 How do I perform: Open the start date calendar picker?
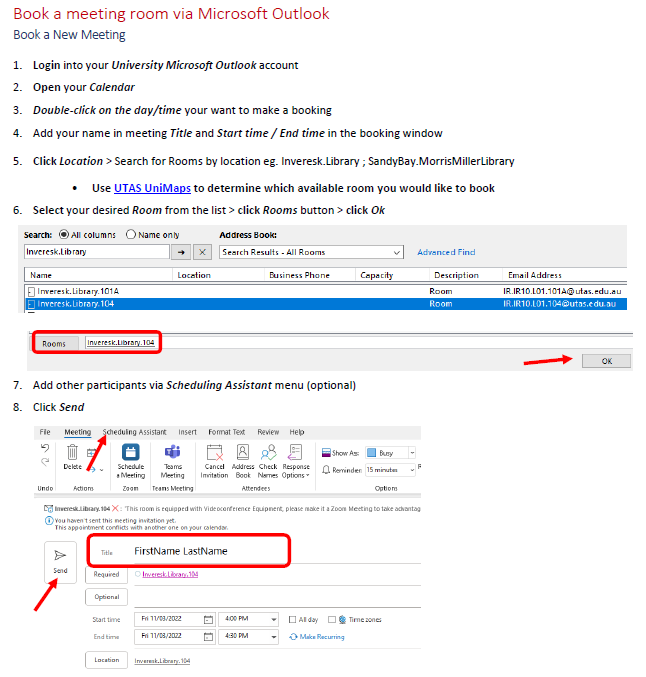209,619
